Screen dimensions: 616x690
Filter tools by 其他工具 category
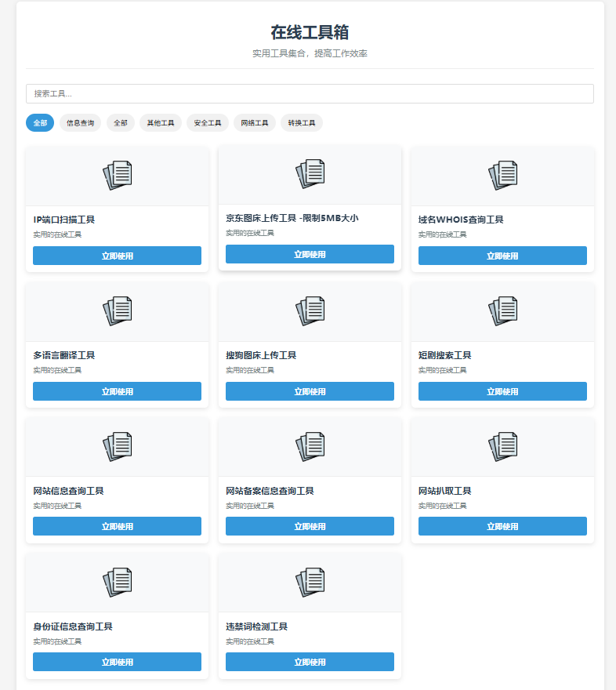pyautogui.click(x=161, y=123)
